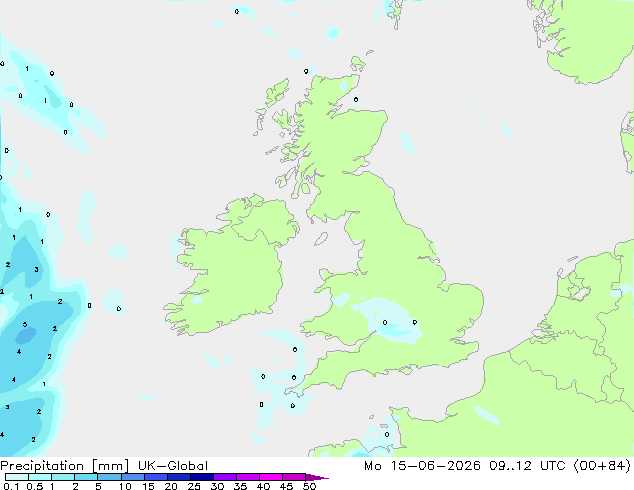This screenshot has width=634, height=490.
Task: Click the '0.1' legend scale label
Action: click(x=11, y=486)
